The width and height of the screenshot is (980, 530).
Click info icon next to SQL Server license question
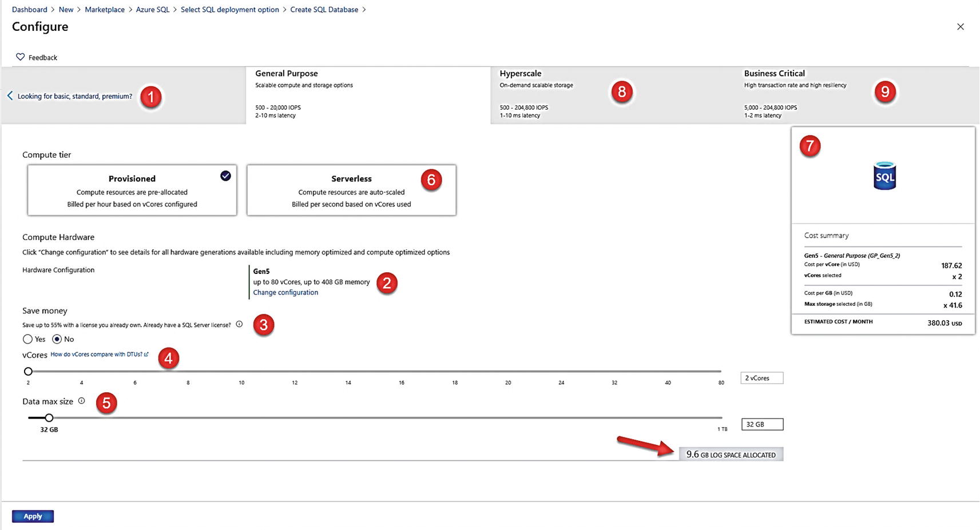tap(239, 324)
